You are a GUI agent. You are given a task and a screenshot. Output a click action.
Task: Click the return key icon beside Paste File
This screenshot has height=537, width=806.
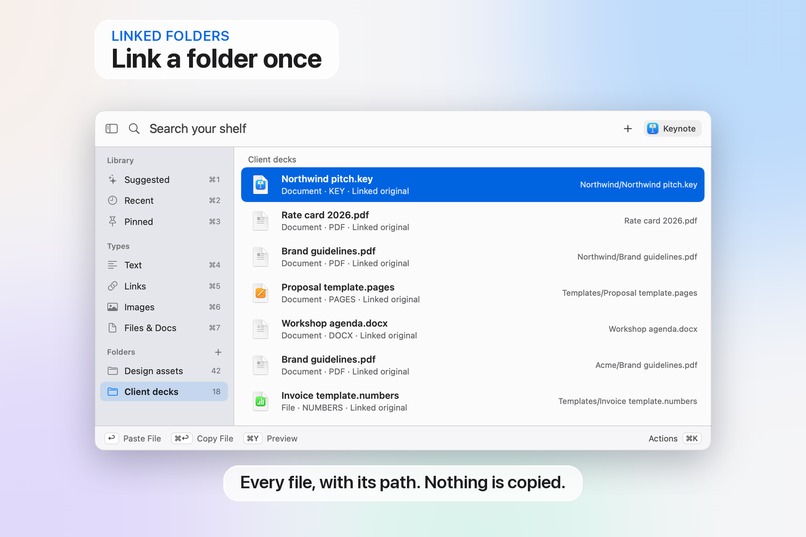112,438
